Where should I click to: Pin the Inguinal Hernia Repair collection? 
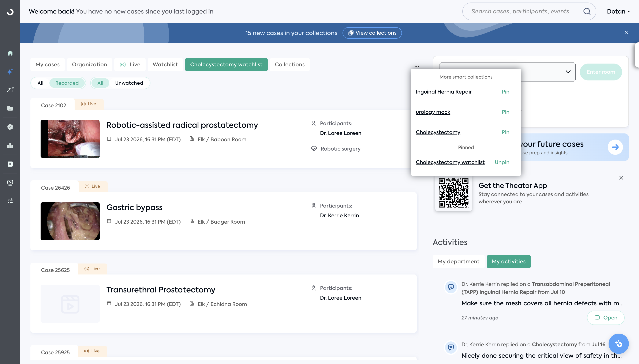point(505,92)
